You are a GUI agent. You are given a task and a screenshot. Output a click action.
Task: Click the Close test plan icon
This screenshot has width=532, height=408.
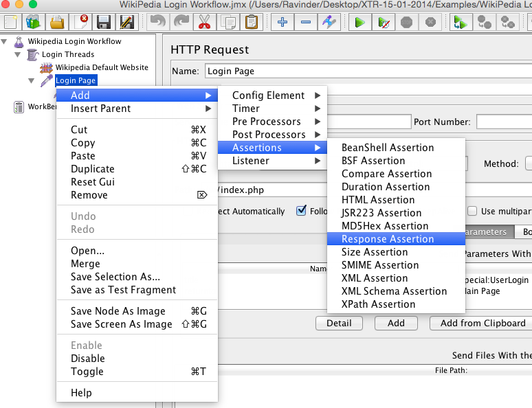click(80, 22)
